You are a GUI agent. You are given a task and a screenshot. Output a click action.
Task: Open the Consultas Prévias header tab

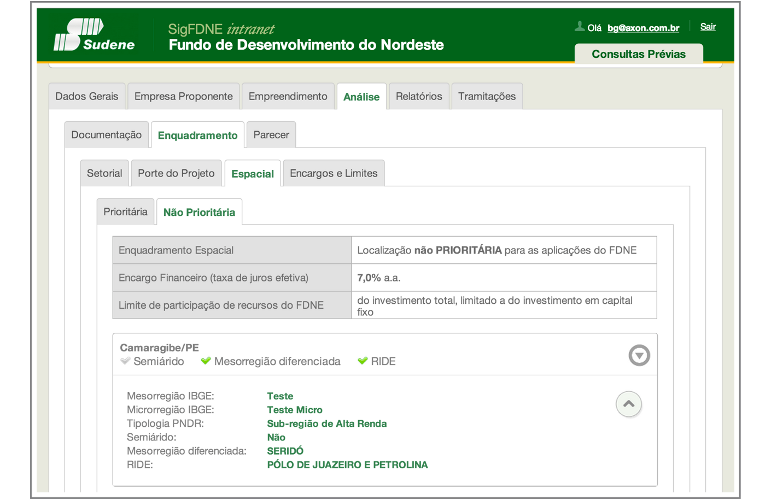click(639, 54)
